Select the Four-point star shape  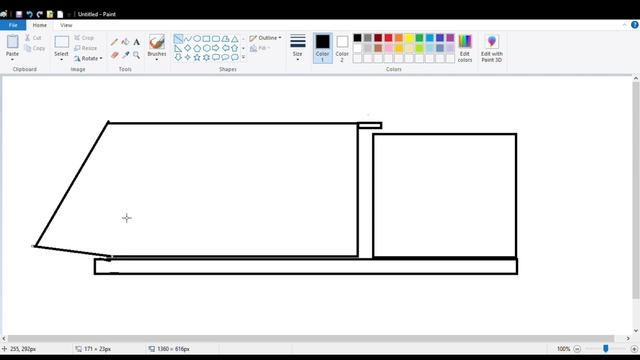pos(187,57)
